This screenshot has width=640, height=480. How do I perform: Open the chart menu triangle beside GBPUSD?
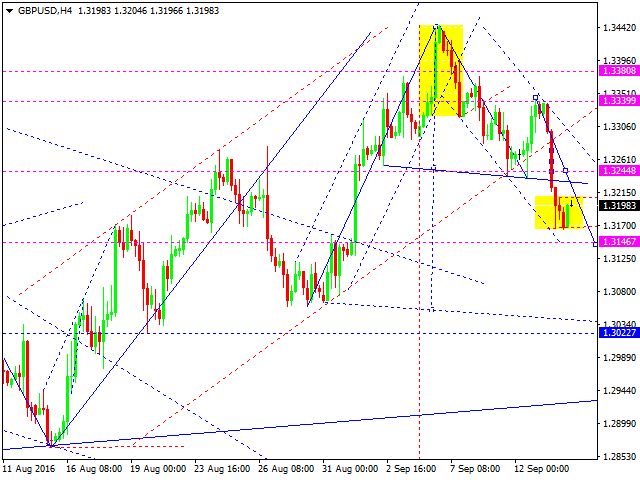point(9,11)
